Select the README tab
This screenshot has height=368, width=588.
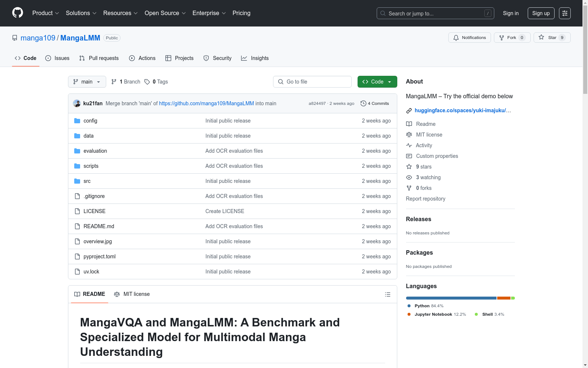(x=90, y=294)
